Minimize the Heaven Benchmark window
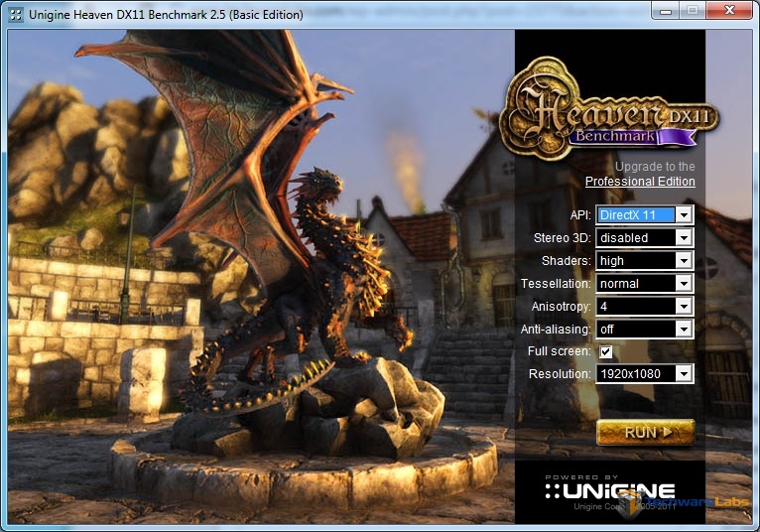760x532 pixels. tap(666, 10)
